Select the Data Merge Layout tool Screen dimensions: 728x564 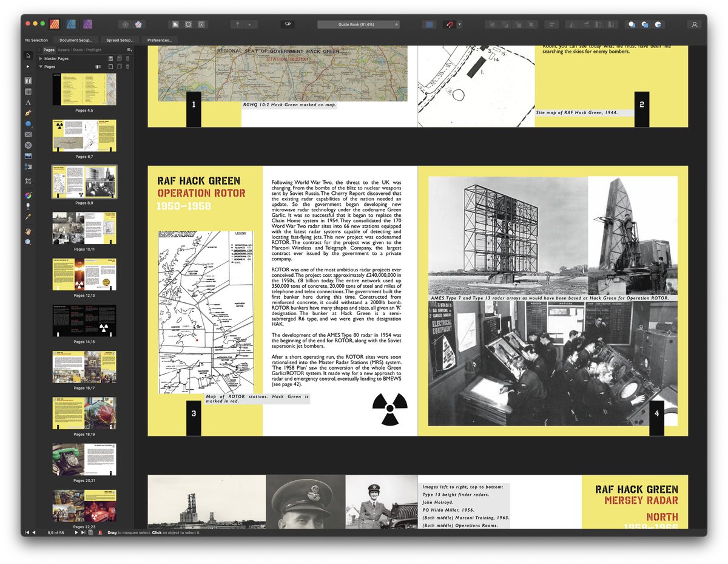coord(28,167)
